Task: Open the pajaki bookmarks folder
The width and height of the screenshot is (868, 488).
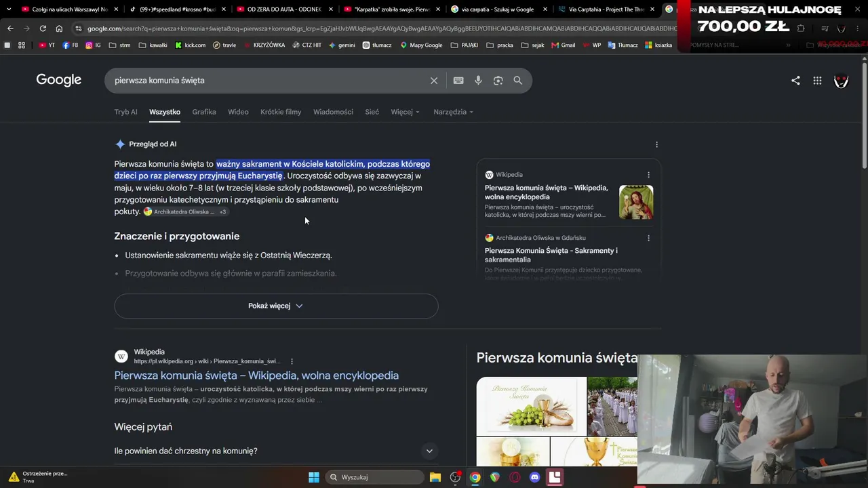Action: pyautogui.click(x=465, y=45)
